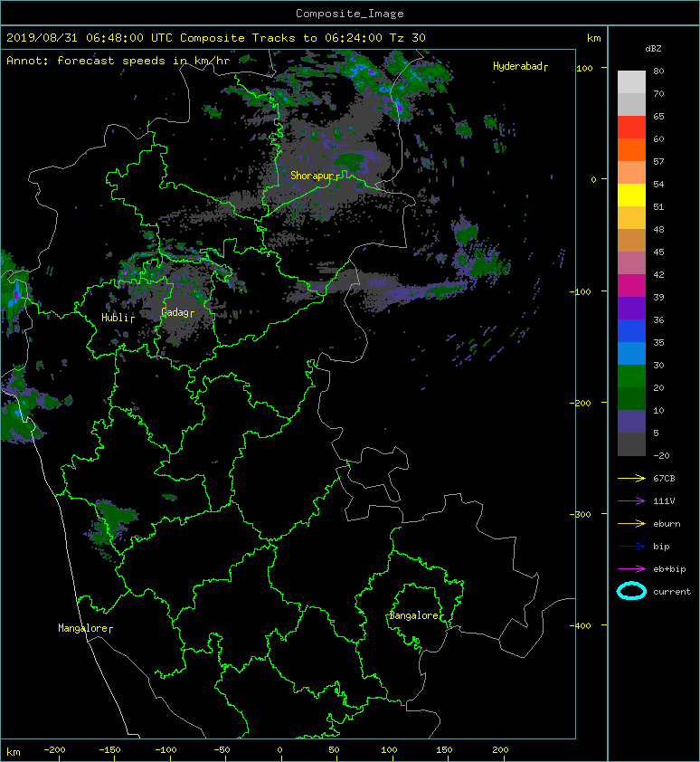The height and width of the screenshot is (762, 700).
Task: Click the 100 km y-axis tick label
Action: click(584, 68)
